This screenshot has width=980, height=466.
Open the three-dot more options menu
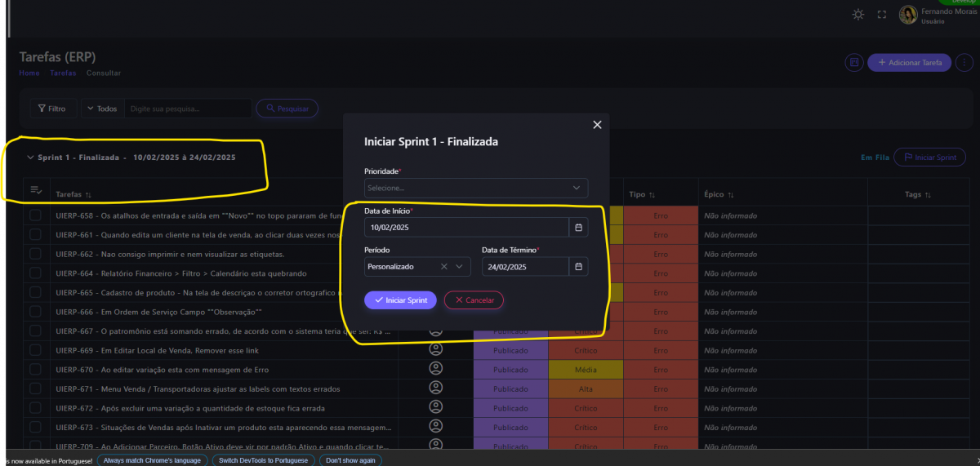pos(964,63)
